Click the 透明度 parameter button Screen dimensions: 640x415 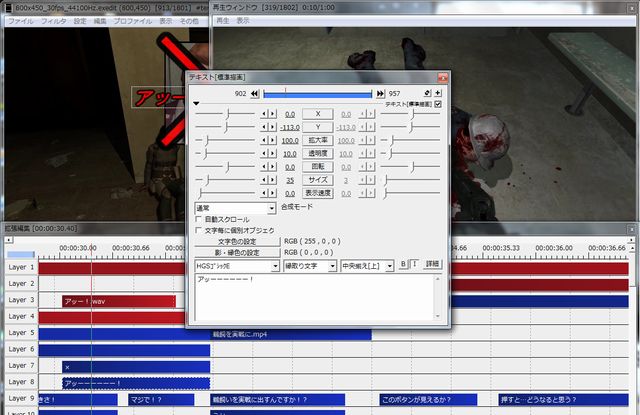(x=318, y=153)
